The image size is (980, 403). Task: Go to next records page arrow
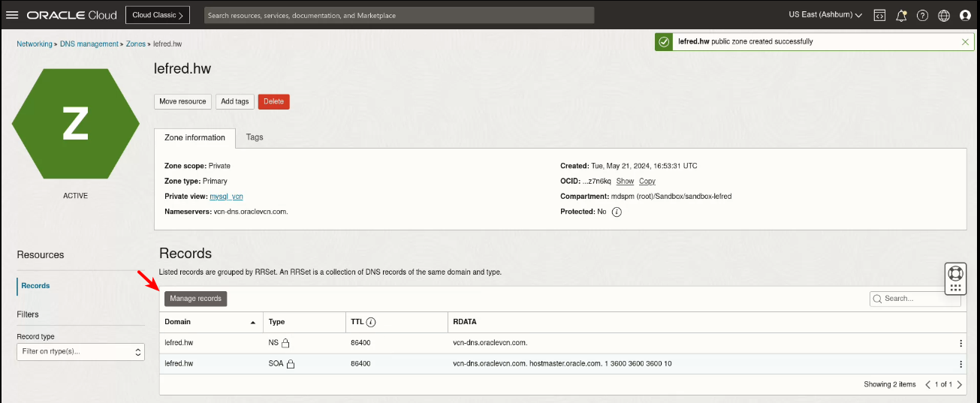point(959,384)
